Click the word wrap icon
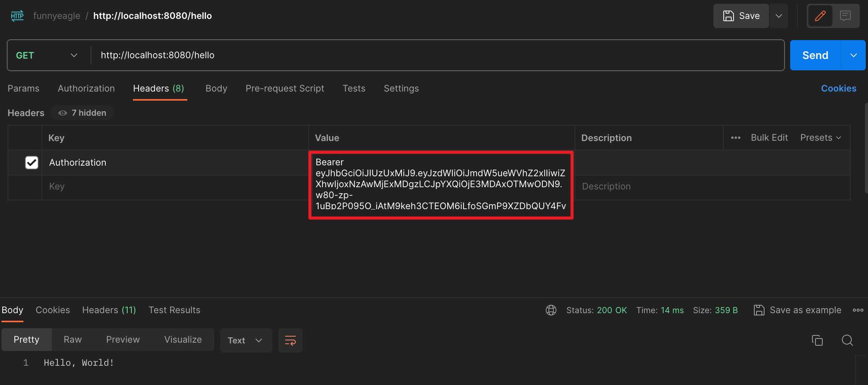This screenshot has height=385, width=868. pyautogui.click(x=290, y=340)
